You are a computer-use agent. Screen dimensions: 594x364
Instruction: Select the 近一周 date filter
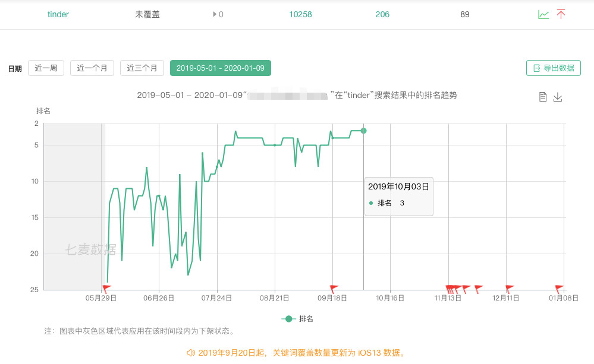(x=47, y=68)
